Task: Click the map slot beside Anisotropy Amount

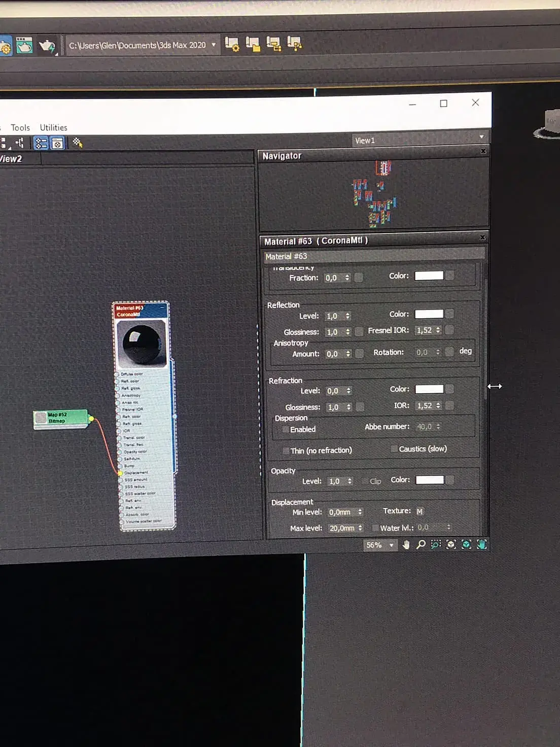Action: tap(359, 354)
